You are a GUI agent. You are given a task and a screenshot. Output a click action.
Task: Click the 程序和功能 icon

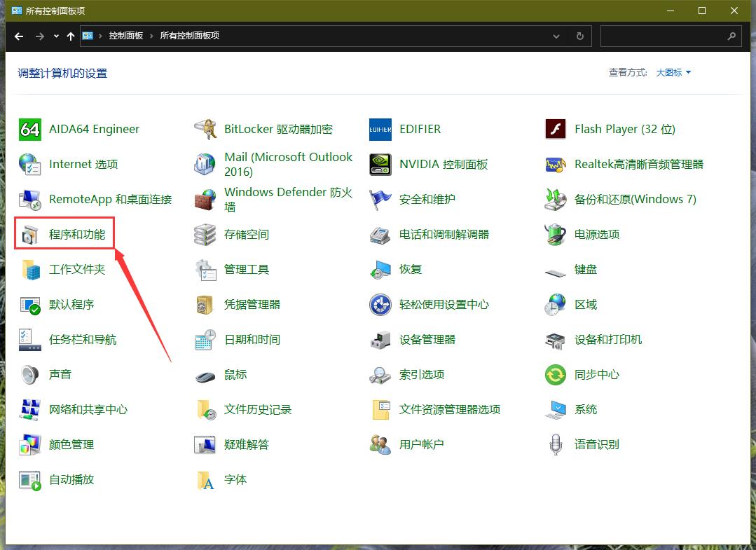pos(30,235)
